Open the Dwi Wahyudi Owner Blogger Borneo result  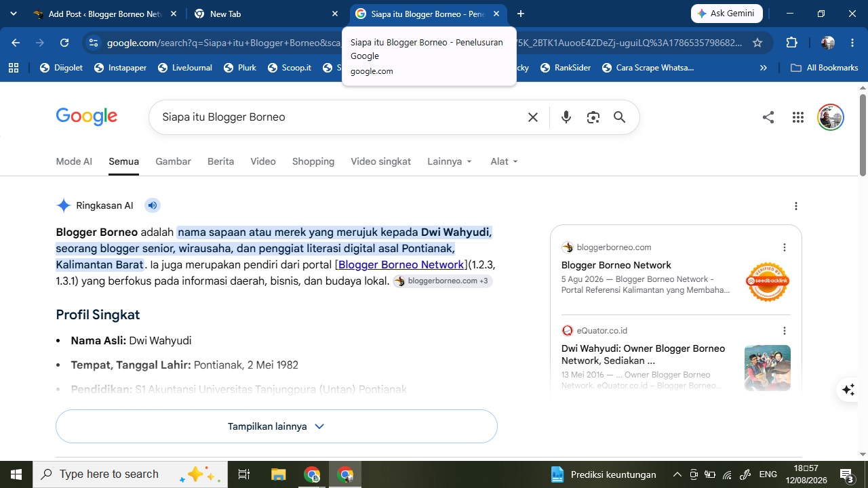pyautogui.click(x=643, y=354)
